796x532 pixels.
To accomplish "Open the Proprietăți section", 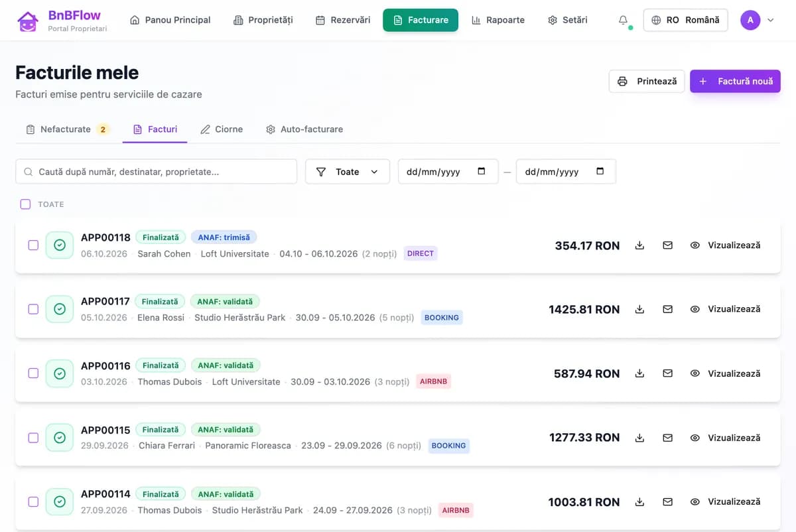I will tap(263, 20).
